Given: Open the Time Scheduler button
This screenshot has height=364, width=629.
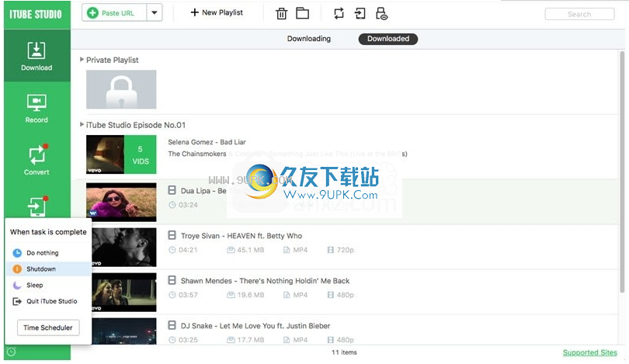Looking at the screenshot, I should pos(48,328).
